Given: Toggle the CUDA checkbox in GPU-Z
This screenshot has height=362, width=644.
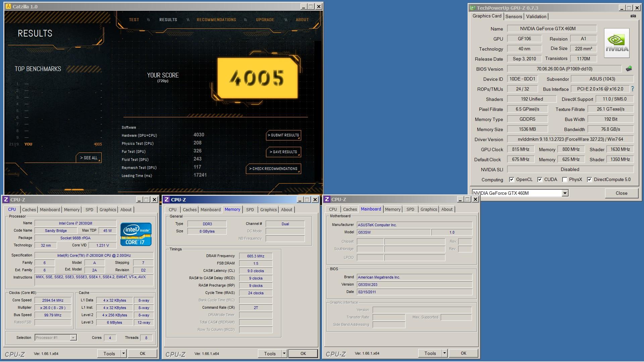Looking at the screenshot, I should [x=540, y=179].
